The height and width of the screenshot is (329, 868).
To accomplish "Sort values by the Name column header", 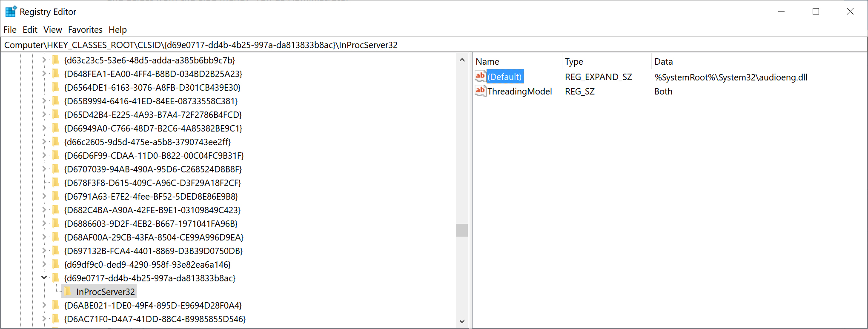I will click(487, 62).
